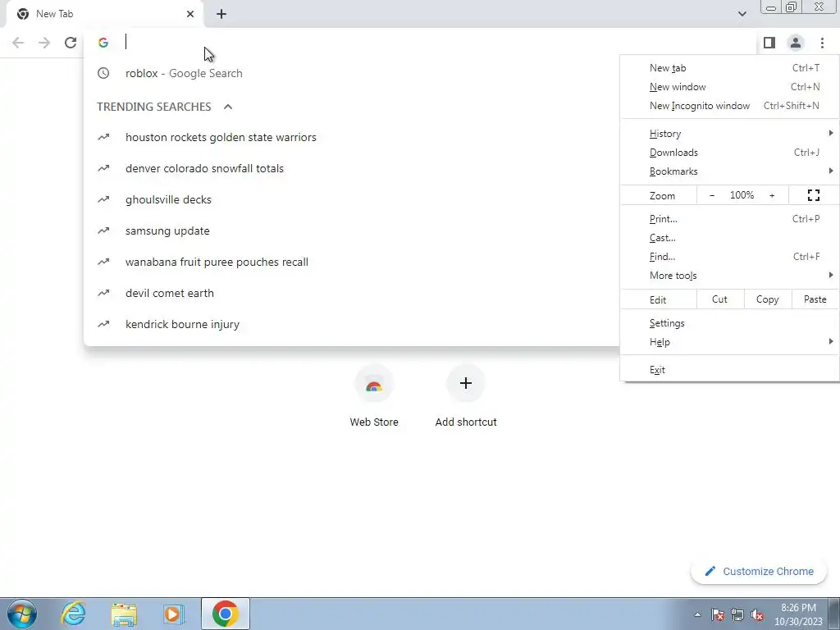Choose Print from the menu

[729, 219]
